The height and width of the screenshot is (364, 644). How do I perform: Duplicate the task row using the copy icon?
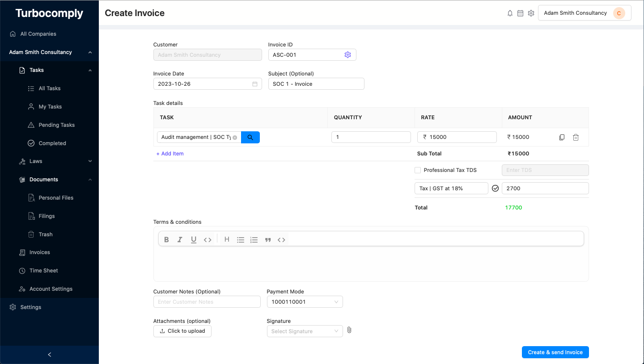[562, 137]
